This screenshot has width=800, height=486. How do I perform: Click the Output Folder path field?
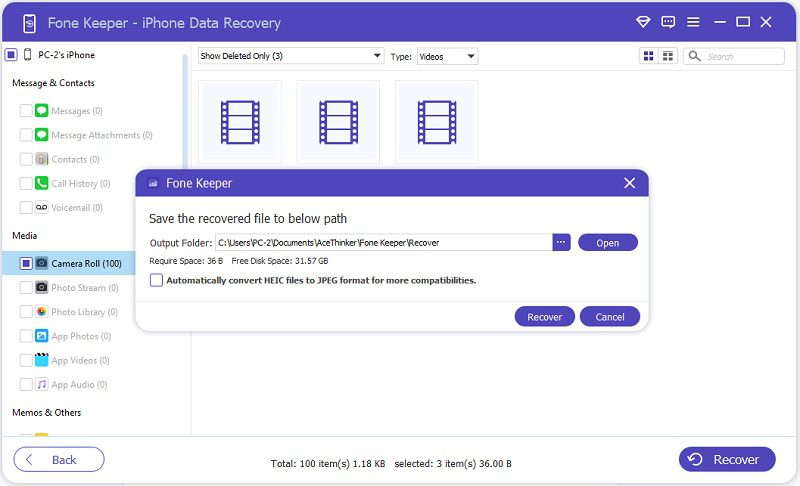point(382,242)
